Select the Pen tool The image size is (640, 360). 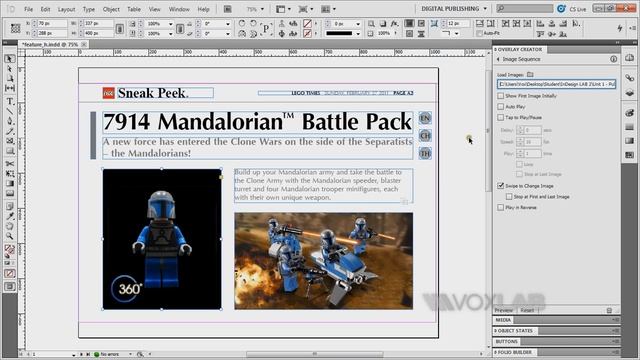click(x=9, y=121)
